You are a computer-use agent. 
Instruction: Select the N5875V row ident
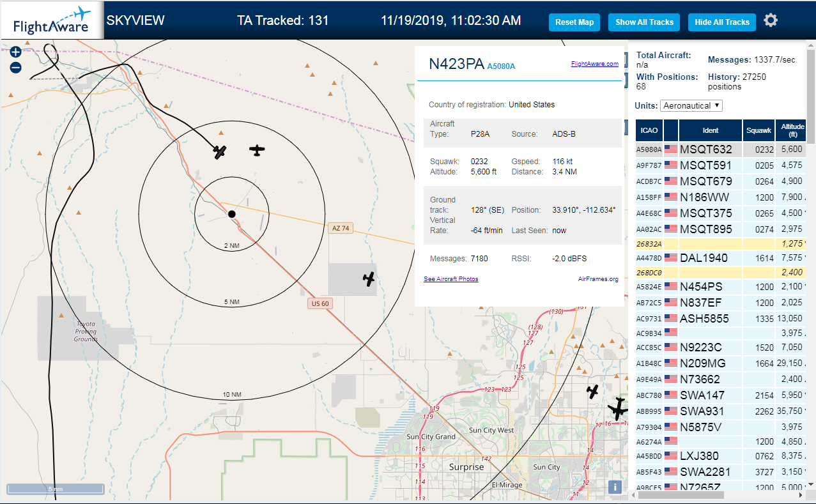click(x=701, y=427)
